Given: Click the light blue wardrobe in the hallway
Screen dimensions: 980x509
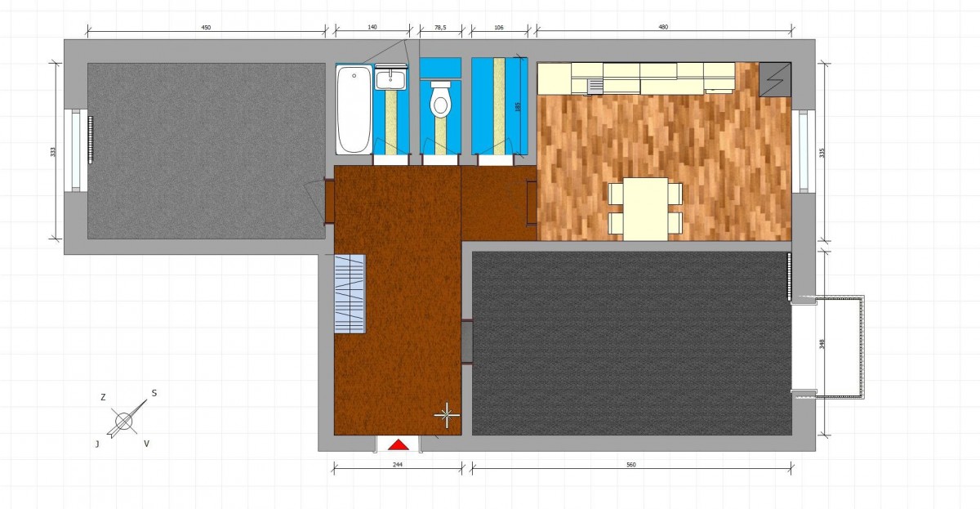Looking at the screenshot, I should pyautogui.click(x=350, y=292).
